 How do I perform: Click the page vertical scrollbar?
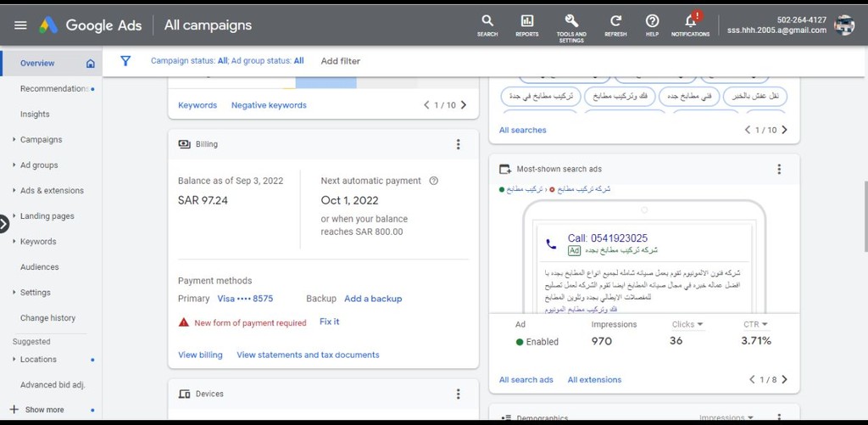tap(865, 216)
